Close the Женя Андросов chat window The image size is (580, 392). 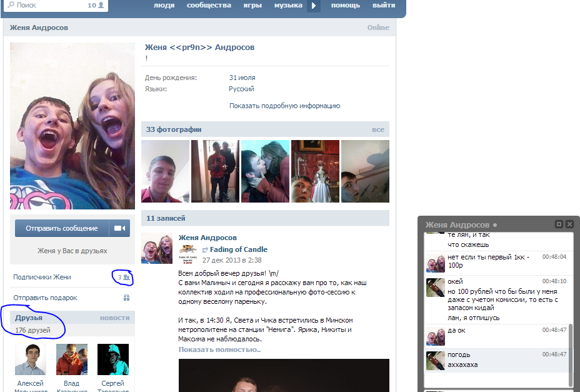569,224
